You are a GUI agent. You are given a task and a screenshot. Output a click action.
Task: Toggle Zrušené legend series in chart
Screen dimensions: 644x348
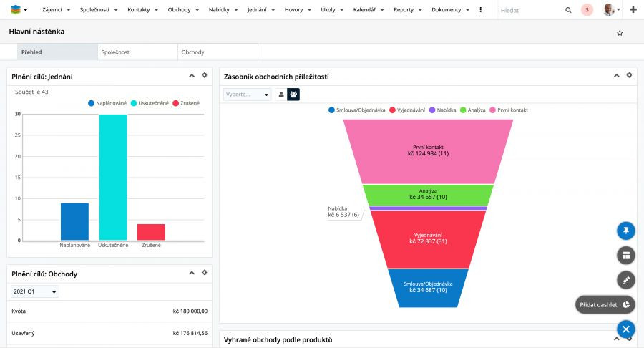(x=186, y=103)
